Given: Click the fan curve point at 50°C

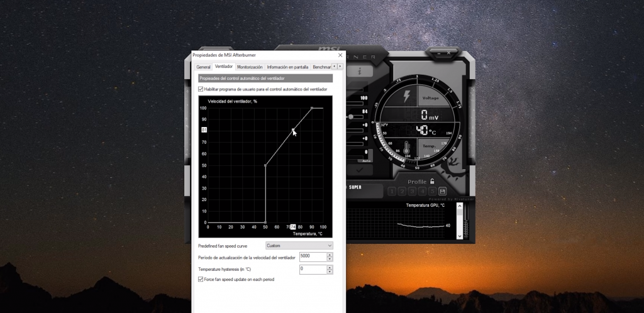Looking at the screenshot, I should 265,165.
